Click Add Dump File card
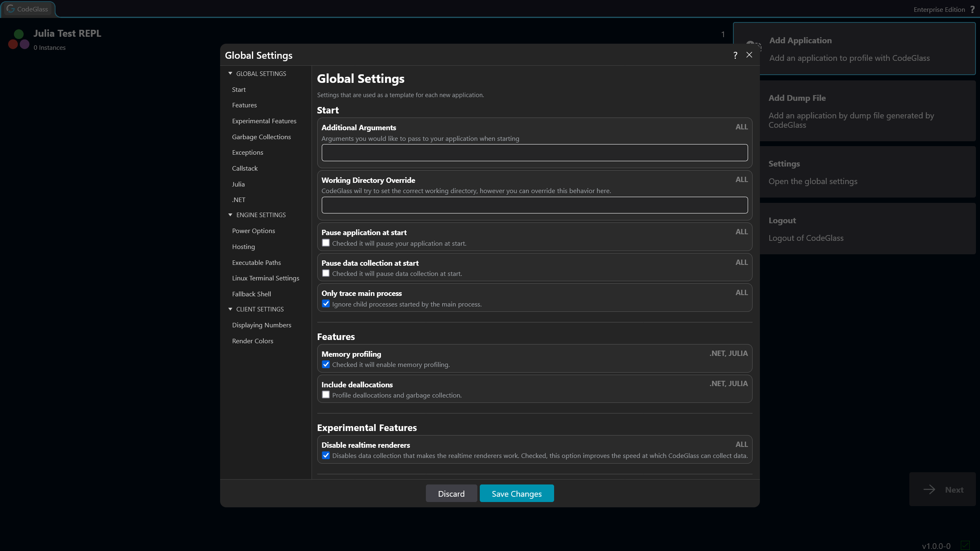 pyautogui.click(x=867, y=111)
